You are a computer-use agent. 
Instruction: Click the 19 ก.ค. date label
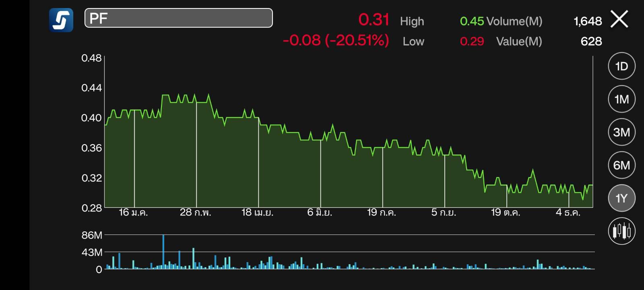click(382, 212)
